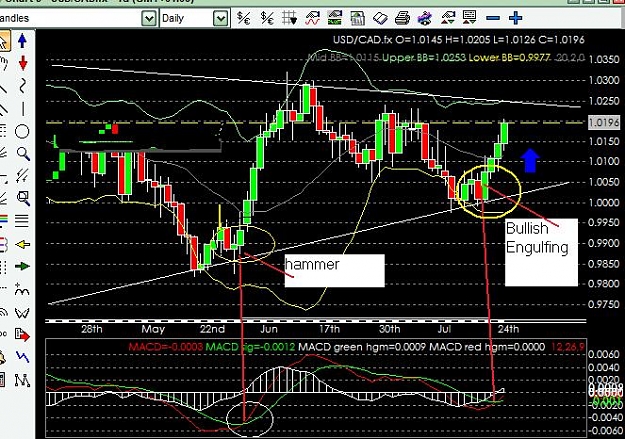Print the chart using printer icon
The height and width of the screenshot is (439, 625).
[403, 18]
